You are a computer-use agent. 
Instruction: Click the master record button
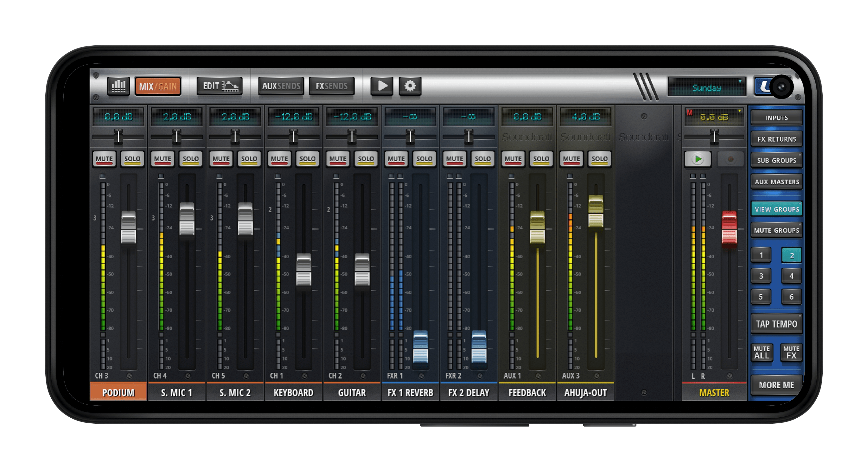[730, 159]
